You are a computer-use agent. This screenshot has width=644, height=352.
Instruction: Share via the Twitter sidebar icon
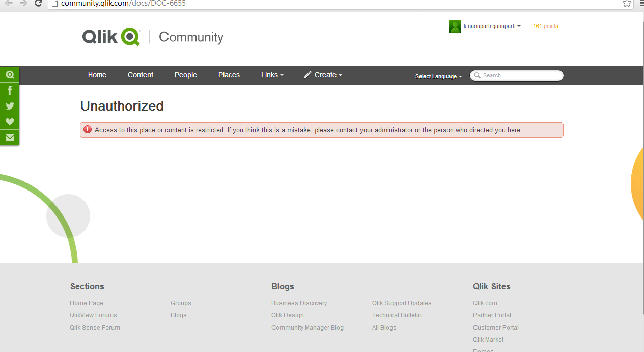point(10,106)
